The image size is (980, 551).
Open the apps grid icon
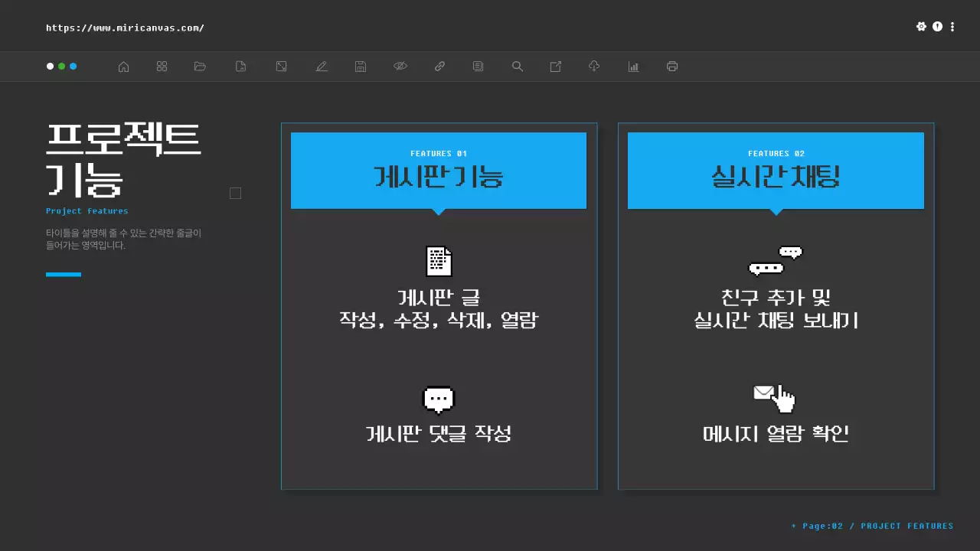[x=162, y=67]
